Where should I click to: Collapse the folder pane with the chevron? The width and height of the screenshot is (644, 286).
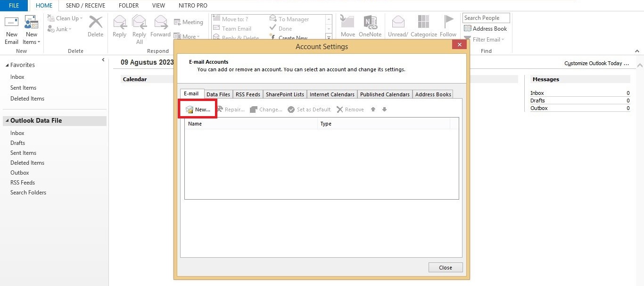(103, 60)
